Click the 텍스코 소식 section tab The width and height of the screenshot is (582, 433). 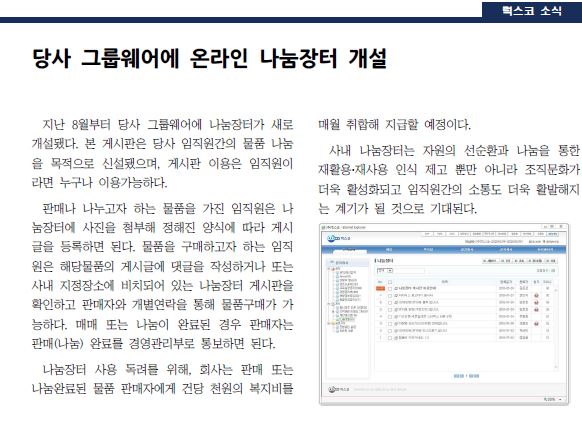coord(532,10)
